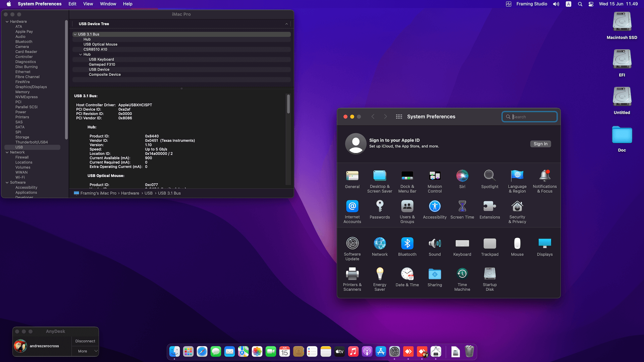This screenshot has height=362, width=644.
Task: Select CSR8510 A10 in device tree
Action: 181,49
